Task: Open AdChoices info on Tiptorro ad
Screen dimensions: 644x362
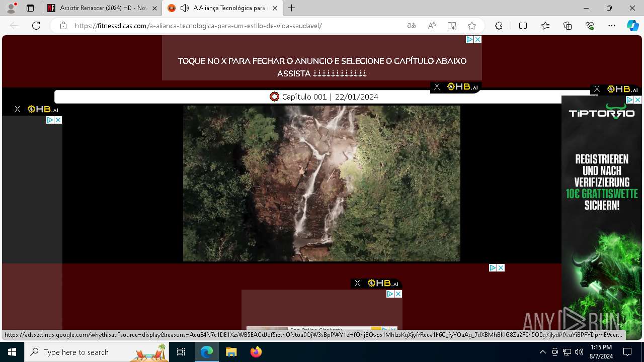Action: 629,100
